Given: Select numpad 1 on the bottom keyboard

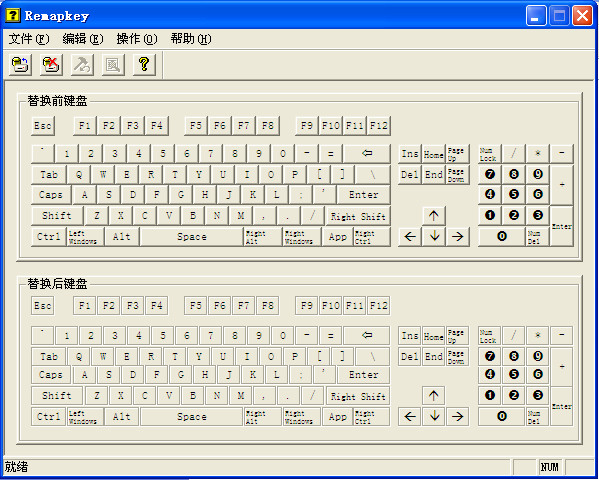Looking at the screenshot, I should coord(489,396).
